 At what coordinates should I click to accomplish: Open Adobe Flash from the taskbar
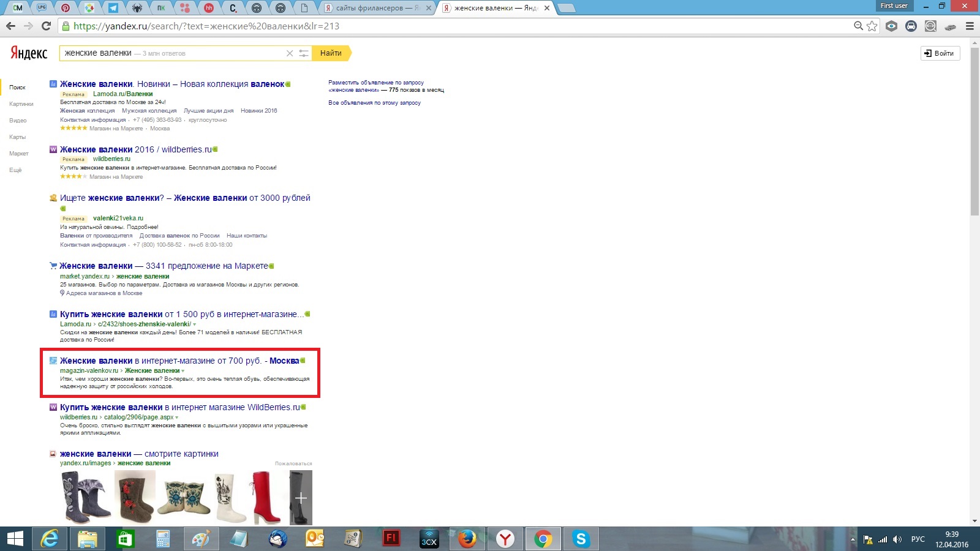pyautogui.click(x=391, y=539)
